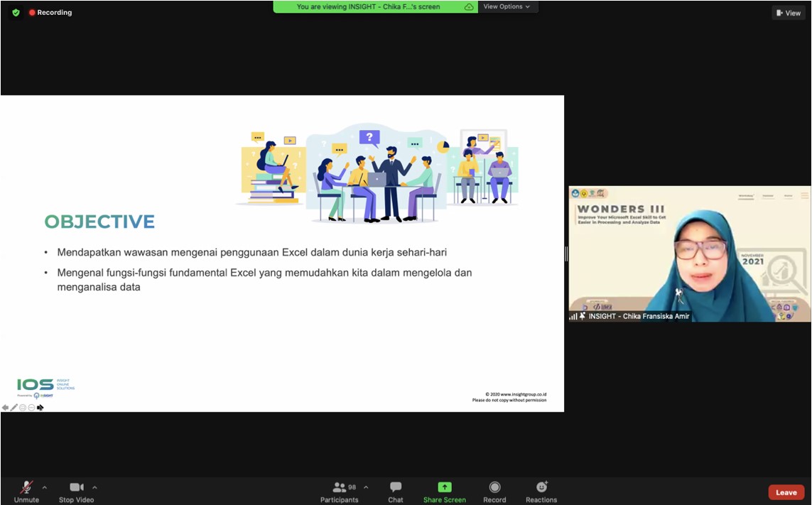Click the slide's more options ellipsis icon
Screen dimensions: 812x505
coord(31,408)
